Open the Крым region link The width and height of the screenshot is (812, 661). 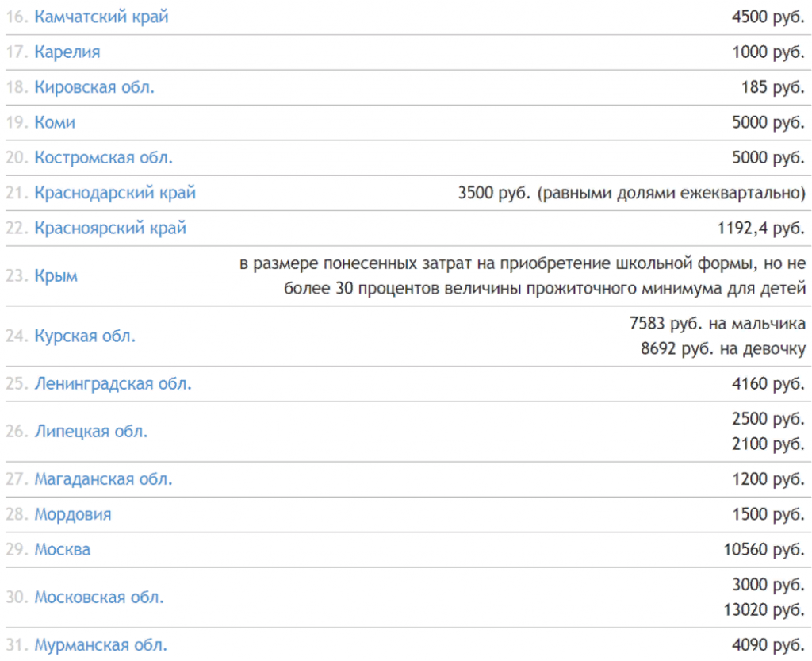pos(56,276)
